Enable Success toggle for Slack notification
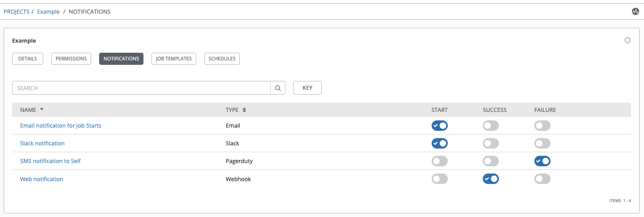 (491, 143)
